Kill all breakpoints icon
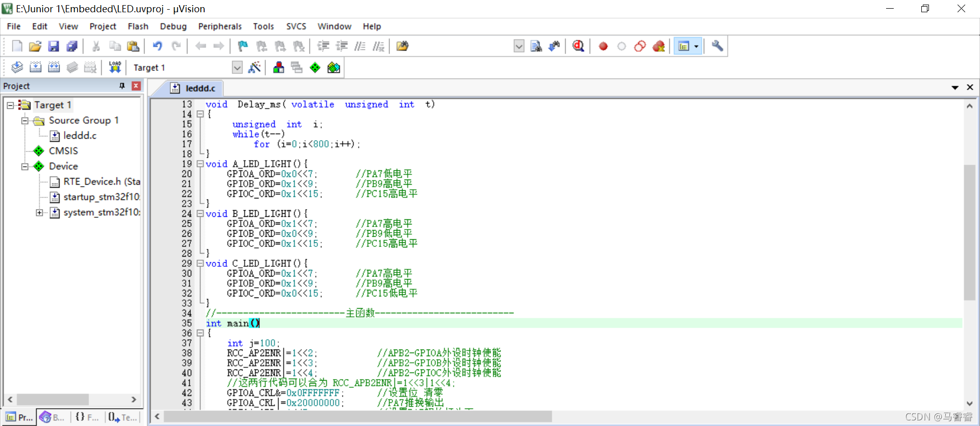This screenshot has height=426, width=980. pos(659,46)
